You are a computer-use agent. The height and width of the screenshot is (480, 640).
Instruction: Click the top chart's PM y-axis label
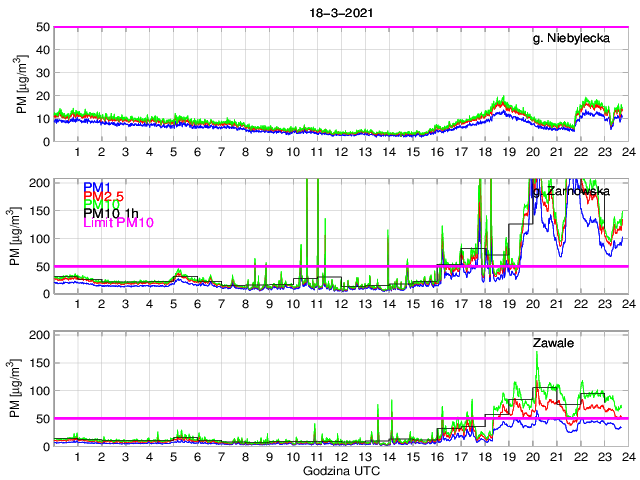click(x=22, y=84)
